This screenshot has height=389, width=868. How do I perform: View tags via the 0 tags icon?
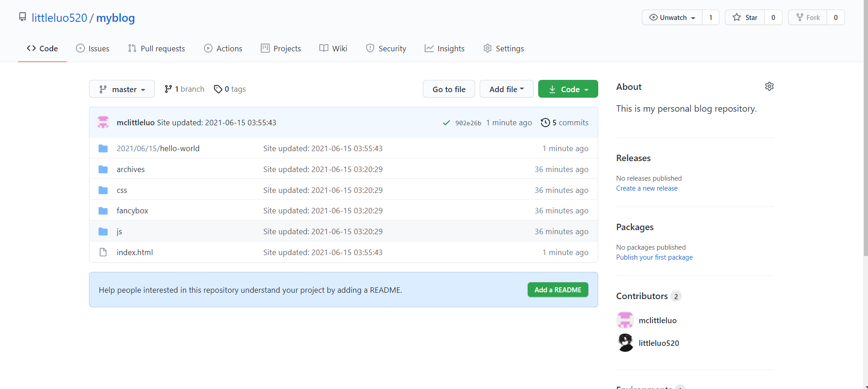[x=218, y=89]
